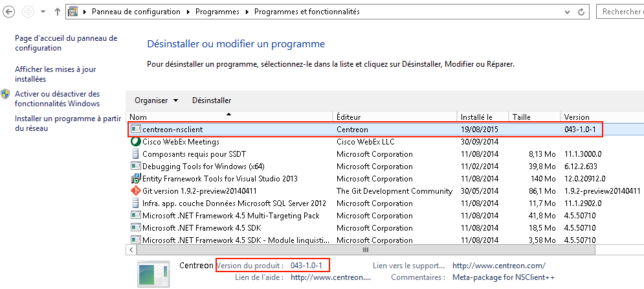Image resolution: width=644 pixels, height=289 pixels.
Task: Select Cisco WebEx Meetings in the list
Action: point(181,142)
